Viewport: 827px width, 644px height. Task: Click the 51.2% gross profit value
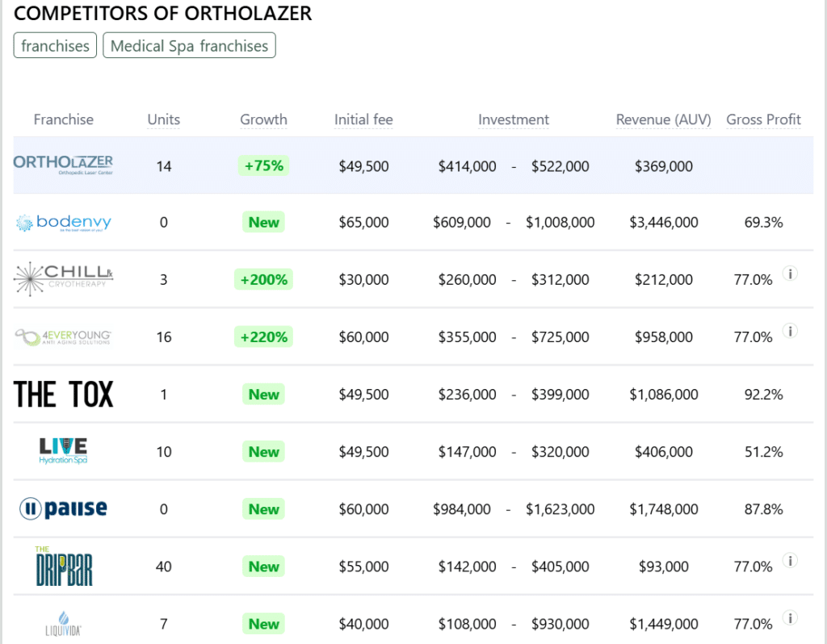click(x=763, y=452)
